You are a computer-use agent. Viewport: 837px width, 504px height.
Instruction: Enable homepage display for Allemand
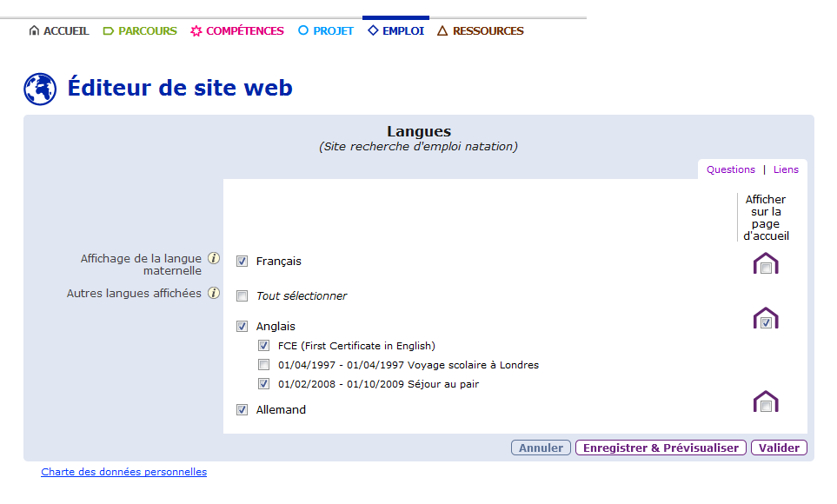pos(766,406)
